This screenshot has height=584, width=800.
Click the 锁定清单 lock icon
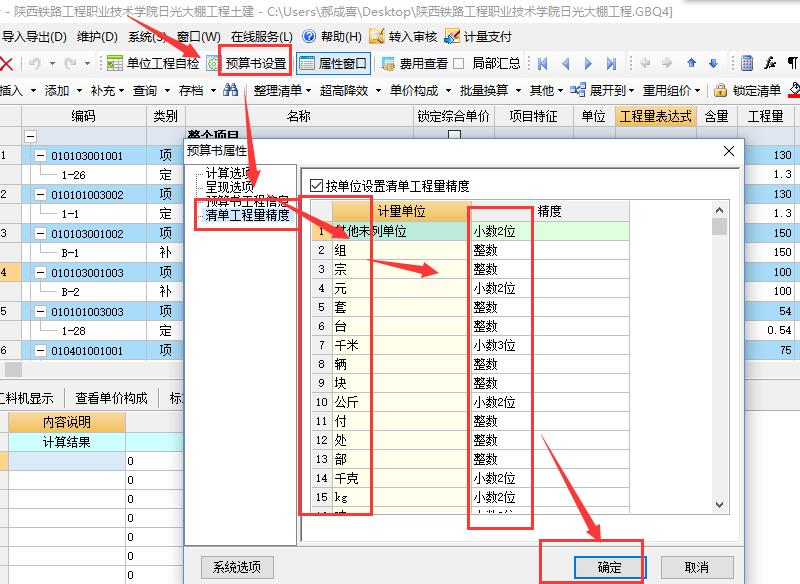point(720,91)
